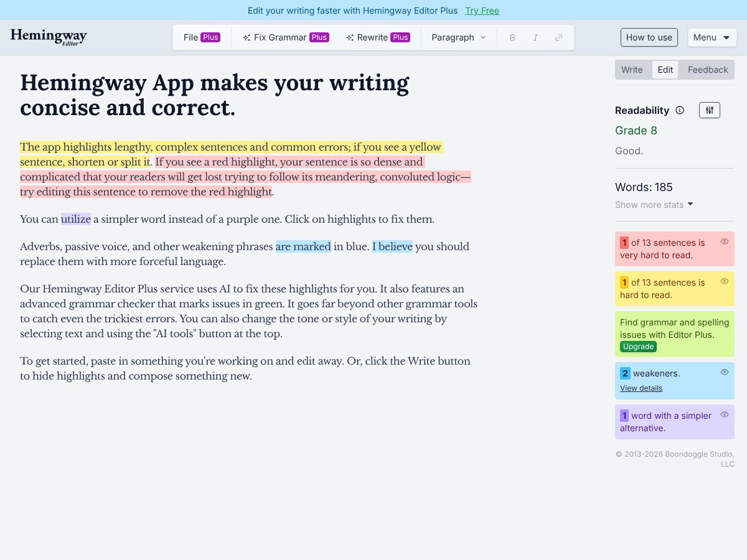Click the blue highlighted phrase I believe

(x=392, y=246)
